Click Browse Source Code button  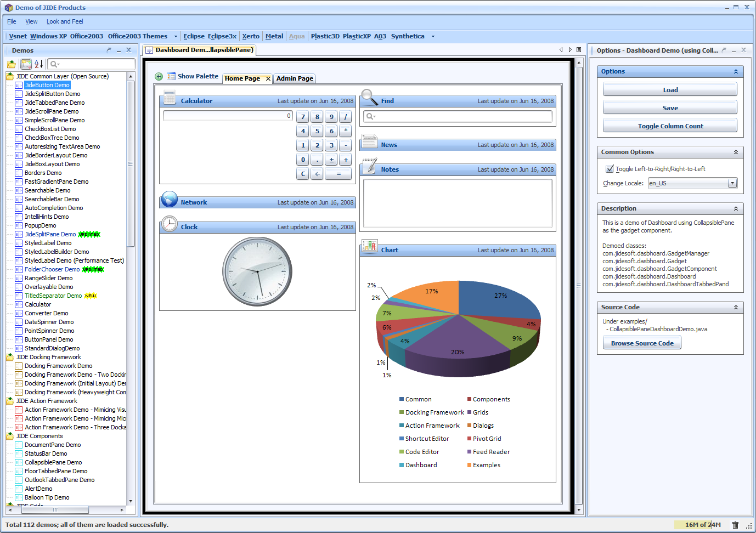(642, 343)
